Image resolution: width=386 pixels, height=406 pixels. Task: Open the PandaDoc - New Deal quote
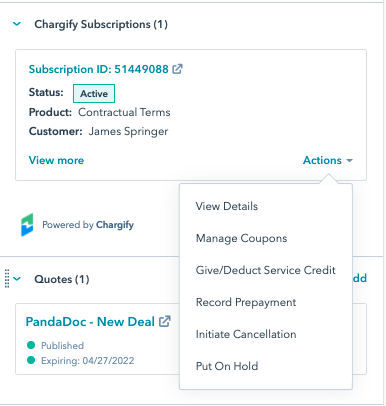coord(90,322)
